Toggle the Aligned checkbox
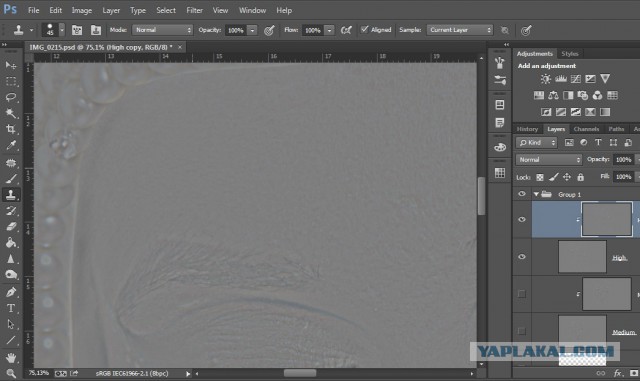Screen dimensions: 640x381 coord(364,29)
